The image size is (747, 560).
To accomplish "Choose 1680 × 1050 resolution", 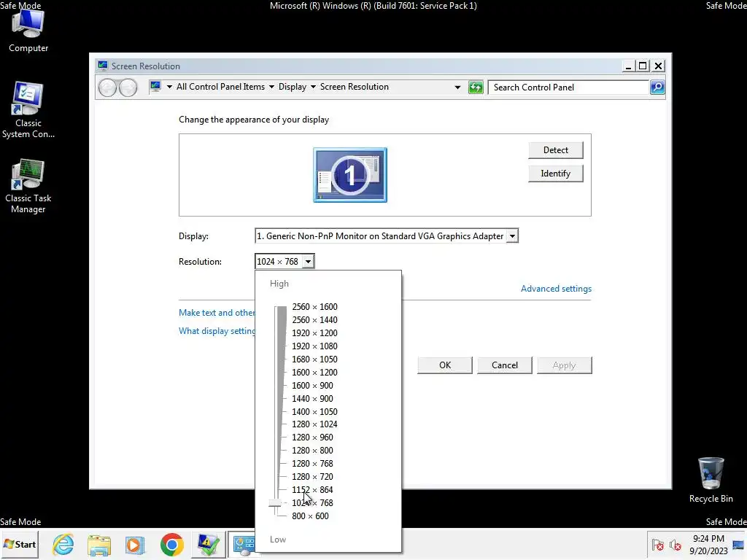I will 314,359.
